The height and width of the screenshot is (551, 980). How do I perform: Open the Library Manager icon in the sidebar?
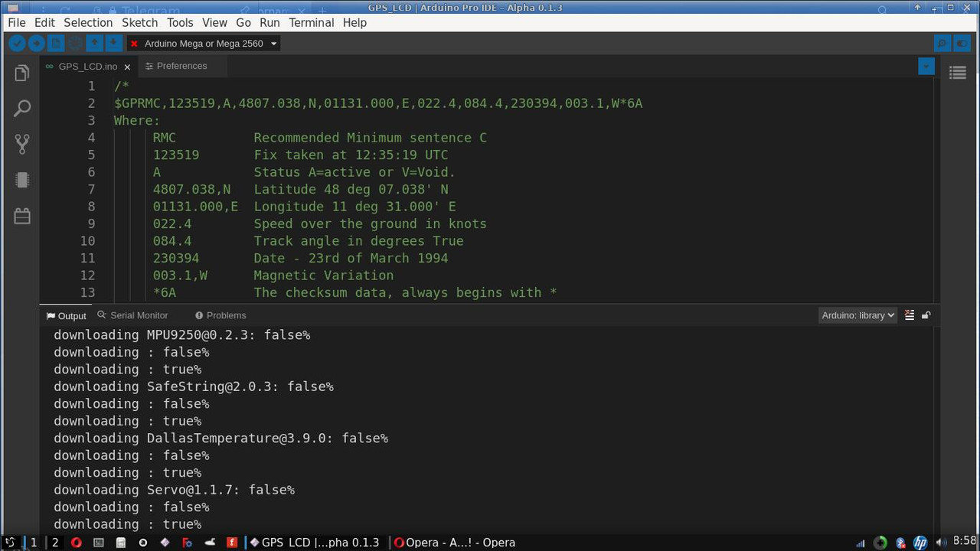(x=21, y=216)
